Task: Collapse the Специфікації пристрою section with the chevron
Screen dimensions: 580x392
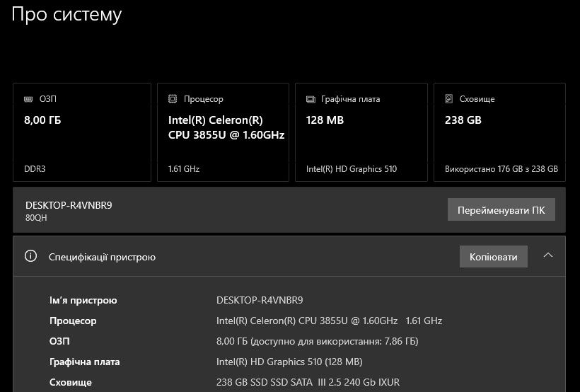Action: click(548, 256)
